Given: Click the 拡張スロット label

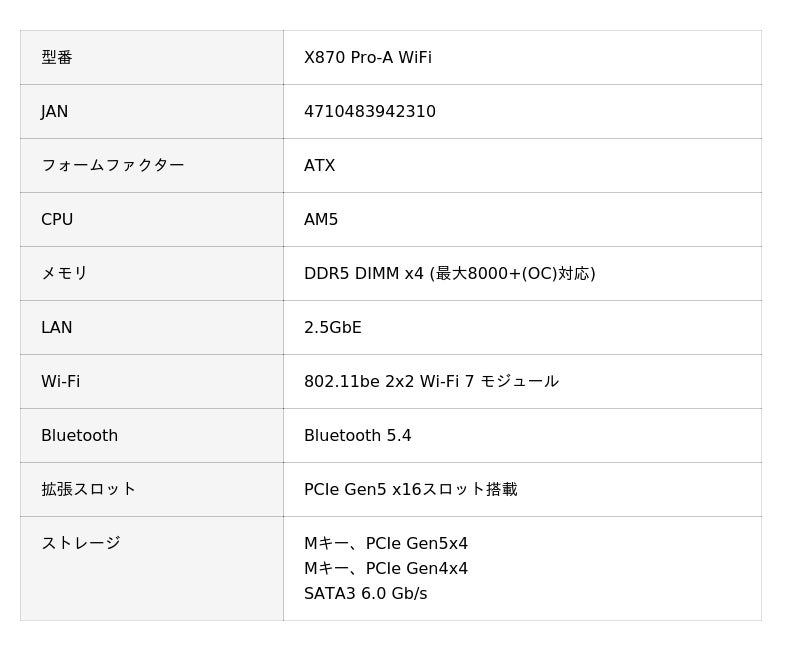Looking at the screenshot, I should [88, 490].
